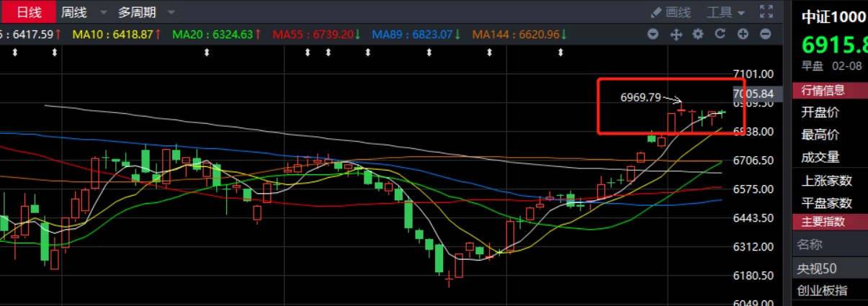Image resolution: width=868 pixels, height=306 pixels.
Task: Open the dropdown arrow next to 周线
Action: coord(104,13)
